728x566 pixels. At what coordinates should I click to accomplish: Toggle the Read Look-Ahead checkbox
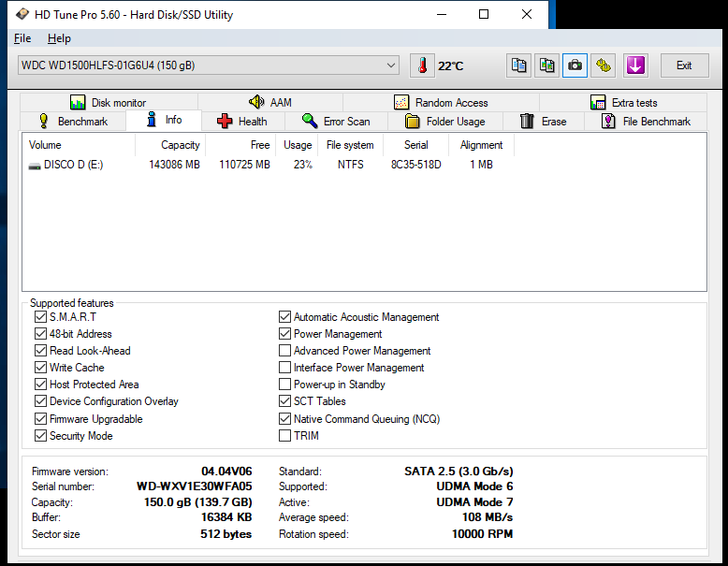[40, 351]
